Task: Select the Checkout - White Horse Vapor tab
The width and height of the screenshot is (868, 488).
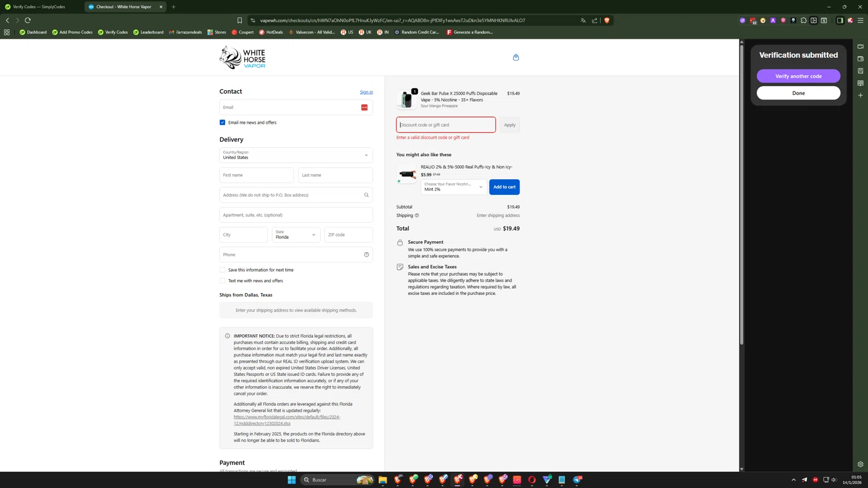Action: 124,7
